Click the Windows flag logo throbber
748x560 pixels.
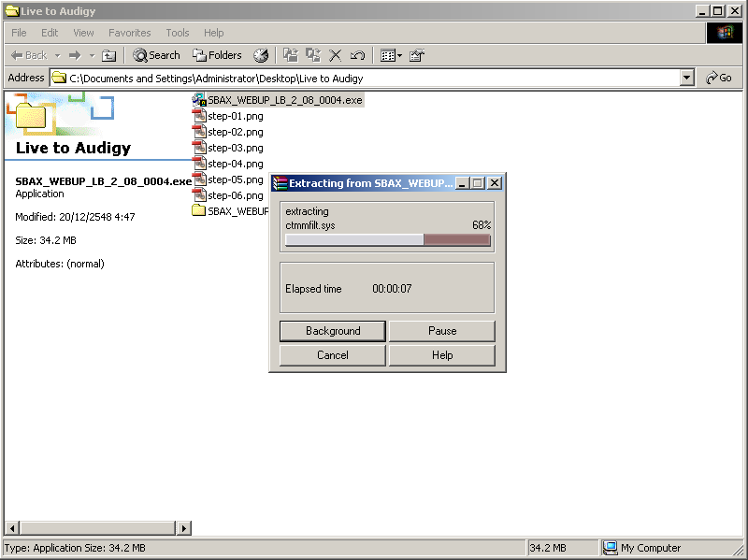point(724,33)
